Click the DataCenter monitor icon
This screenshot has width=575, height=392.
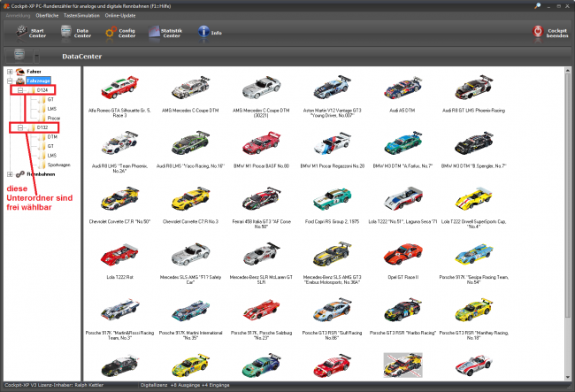(x=19, y=56)
